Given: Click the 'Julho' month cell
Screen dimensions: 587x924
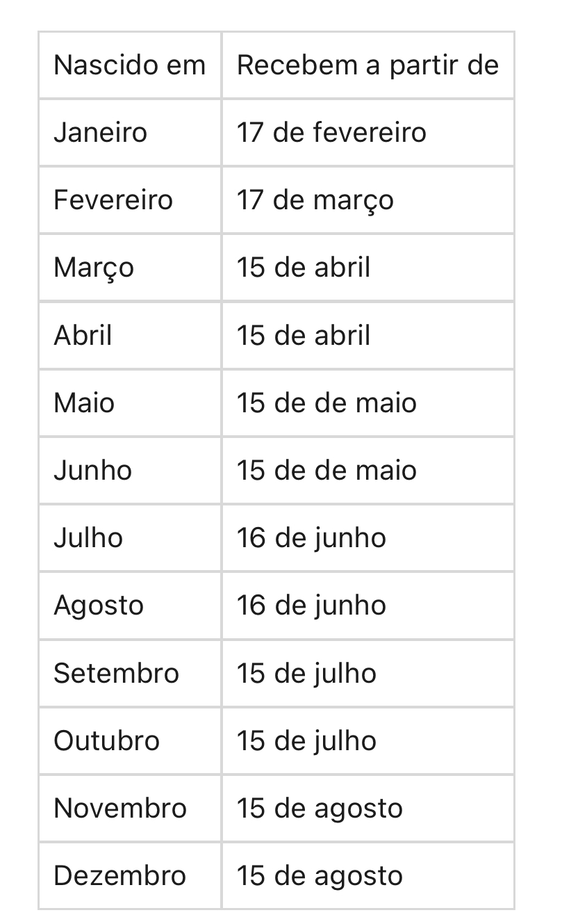Looking at the screenshot, I should 130,537.
